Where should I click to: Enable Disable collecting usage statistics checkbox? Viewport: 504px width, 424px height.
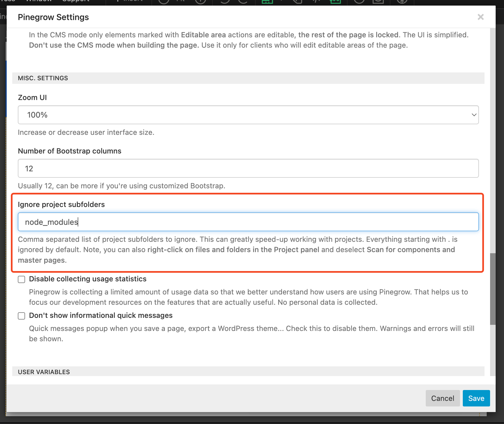coord(21,279)
